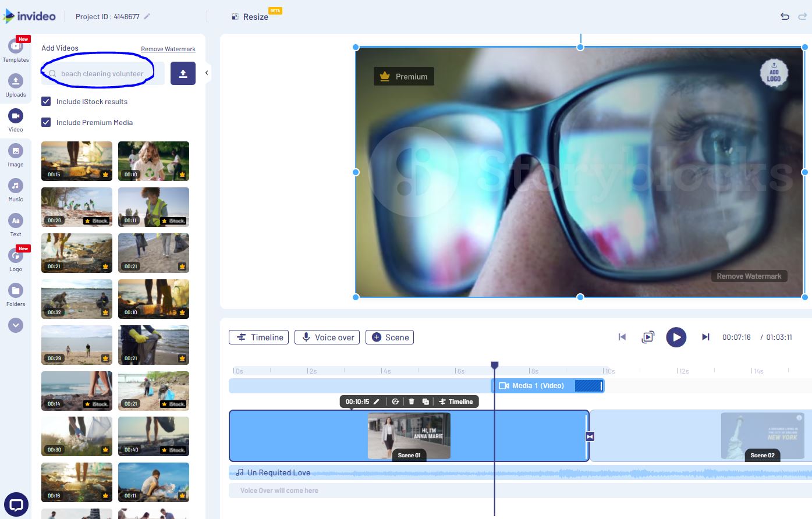Image resolution: width=812 pixels, height=519 pixels.
Task: Click the Project ID : 4148677 text
Action: [x=108, y=17]
